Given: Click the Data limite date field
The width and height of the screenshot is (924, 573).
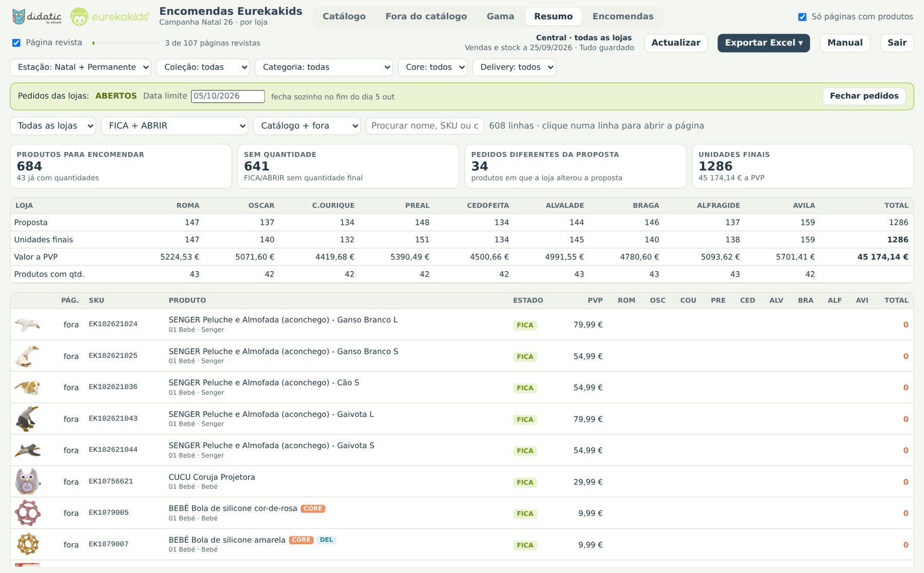Looking at the screenshot, I should click(x=228, y=96).
